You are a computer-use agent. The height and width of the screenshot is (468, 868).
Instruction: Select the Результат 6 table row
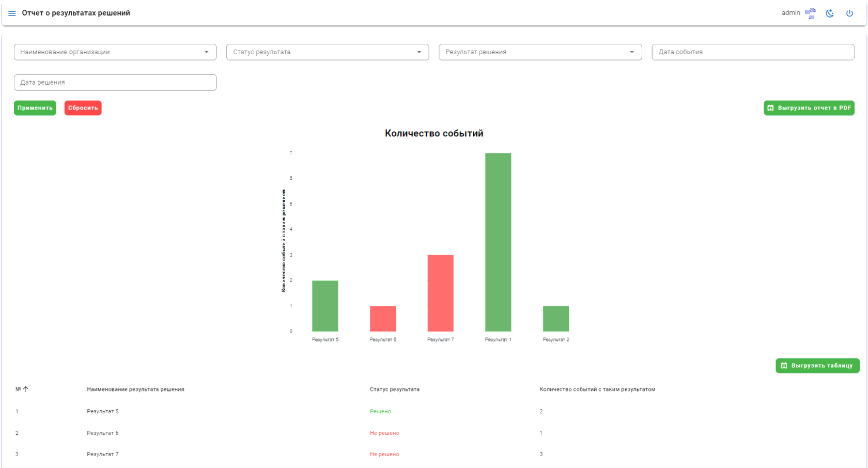click(x=434, y=433)
